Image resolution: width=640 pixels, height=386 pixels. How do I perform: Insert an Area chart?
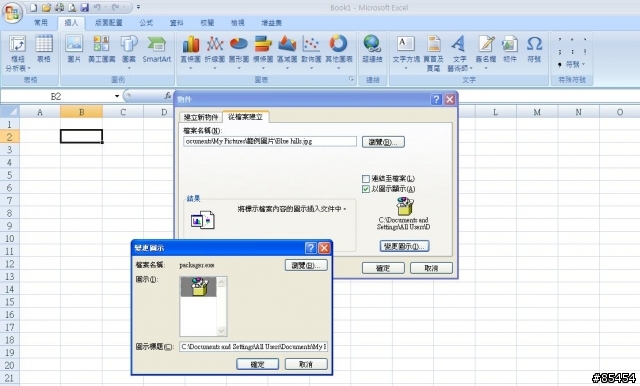(x=287, y=53)
